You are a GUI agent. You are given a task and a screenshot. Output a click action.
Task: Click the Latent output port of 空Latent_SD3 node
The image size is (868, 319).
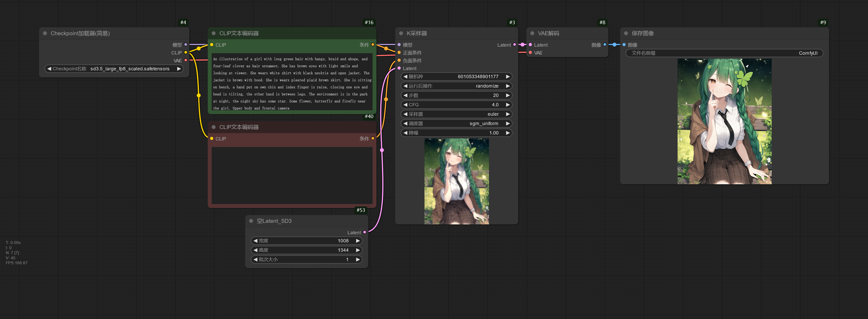(365, 232)
